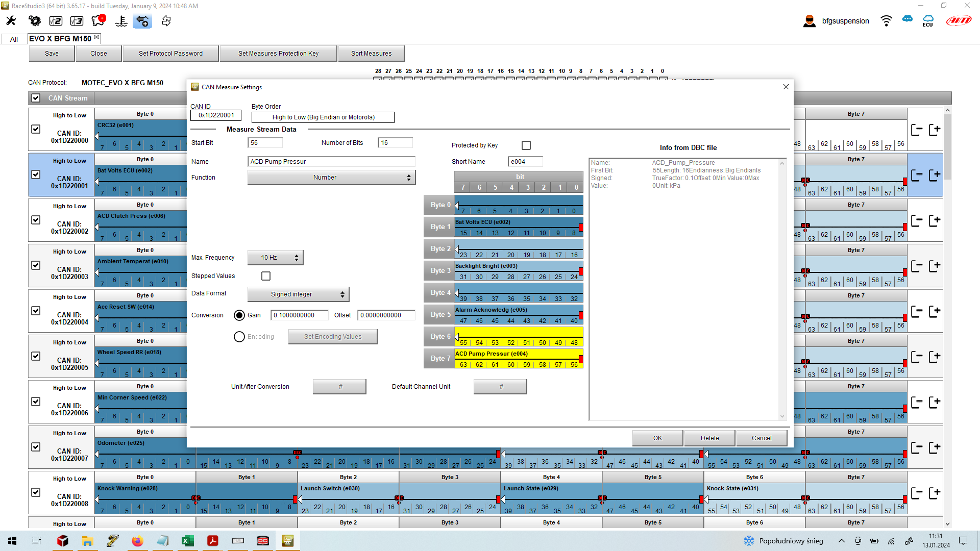Click the track map icon with red badge
This screenshot has height=551, width=980.
[x=98, y=21]
